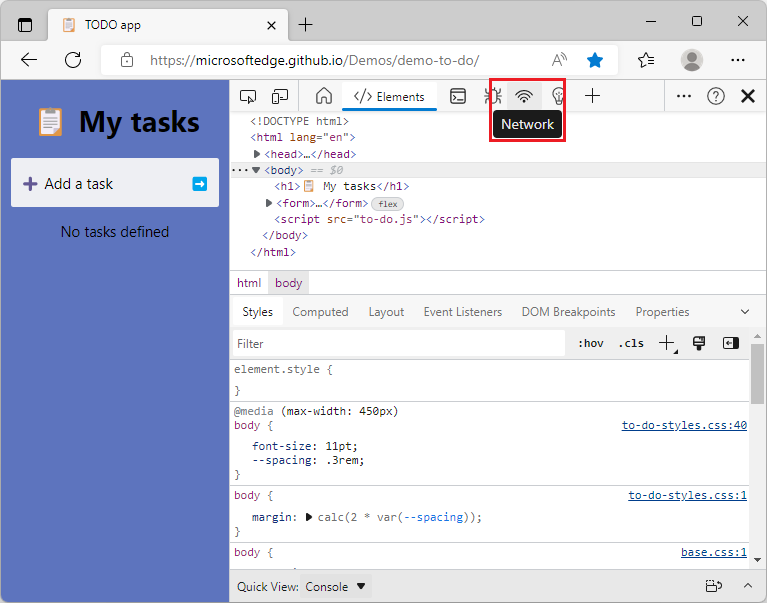Open the Quick View Console dropdown

click(x=336, y=586)
